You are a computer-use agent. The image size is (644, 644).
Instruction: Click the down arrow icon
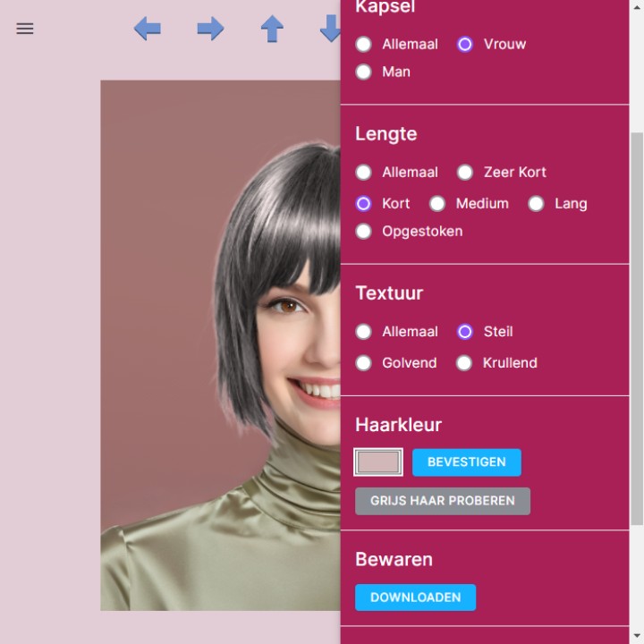[330, 29]
